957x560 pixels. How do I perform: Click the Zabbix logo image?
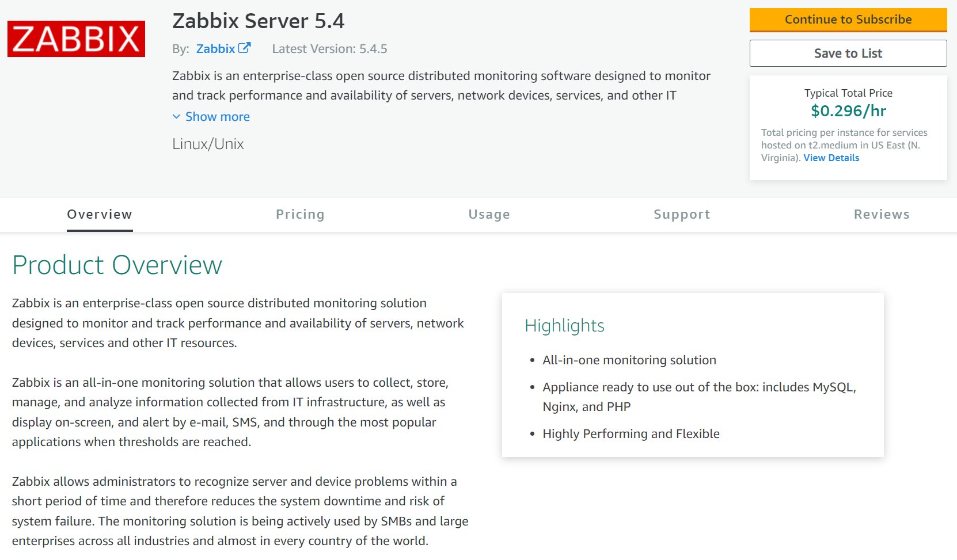coord(76,39)
